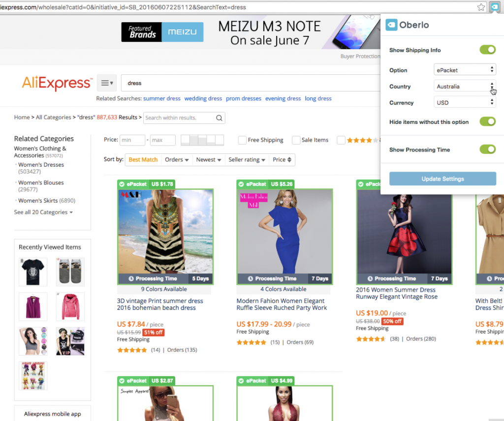Open Women's Skirts category
Image resolution: width=504 pixels, height=421 pixels.
click(38, 201)
